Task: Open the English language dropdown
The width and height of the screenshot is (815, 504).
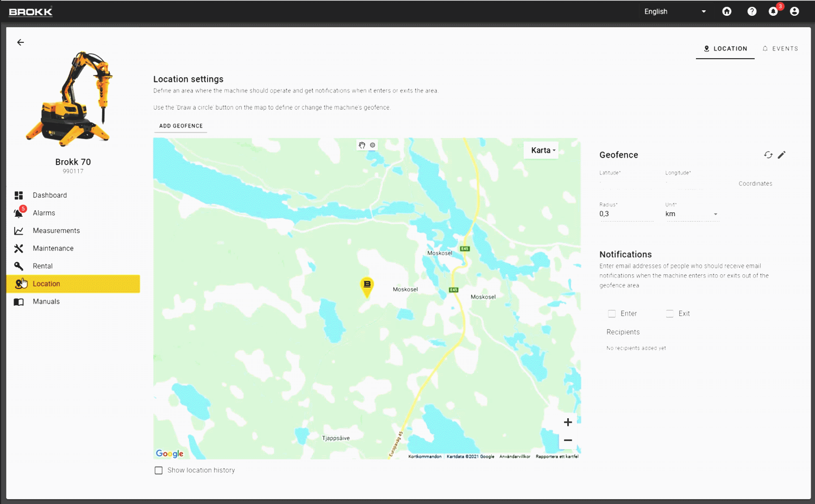Action: pos(675,11)
